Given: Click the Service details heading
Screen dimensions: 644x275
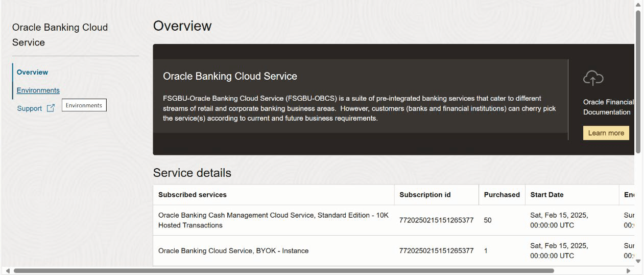Looking at the screenshot, I should [x=192, y=173].
